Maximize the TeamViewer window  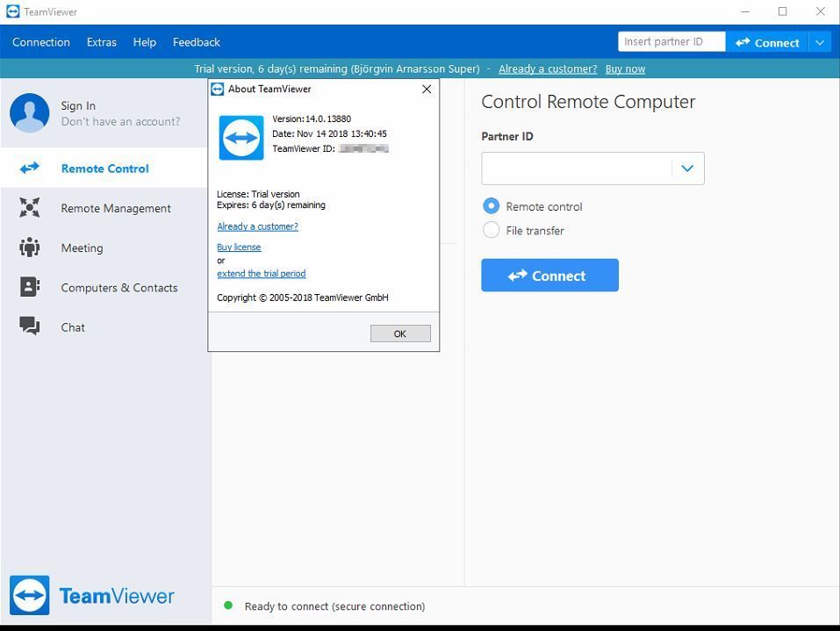[x=783, y=11]
